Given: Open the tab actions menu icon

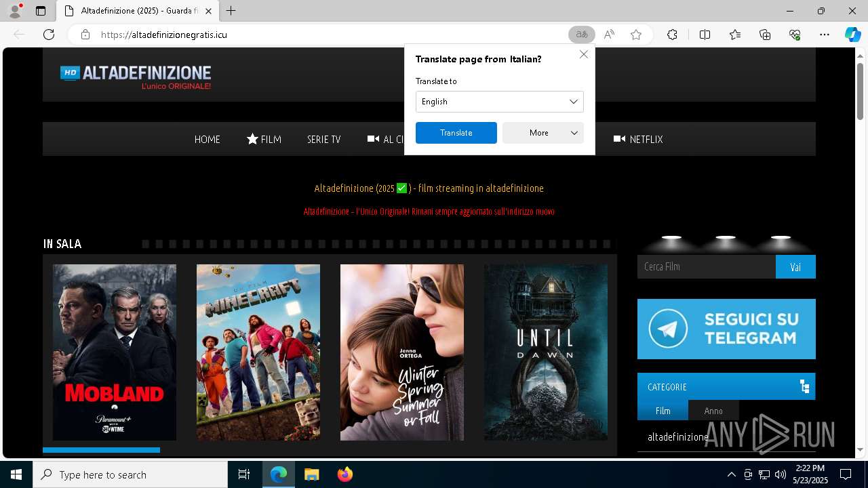Looking at the screenshot, I should pos(41,11).
